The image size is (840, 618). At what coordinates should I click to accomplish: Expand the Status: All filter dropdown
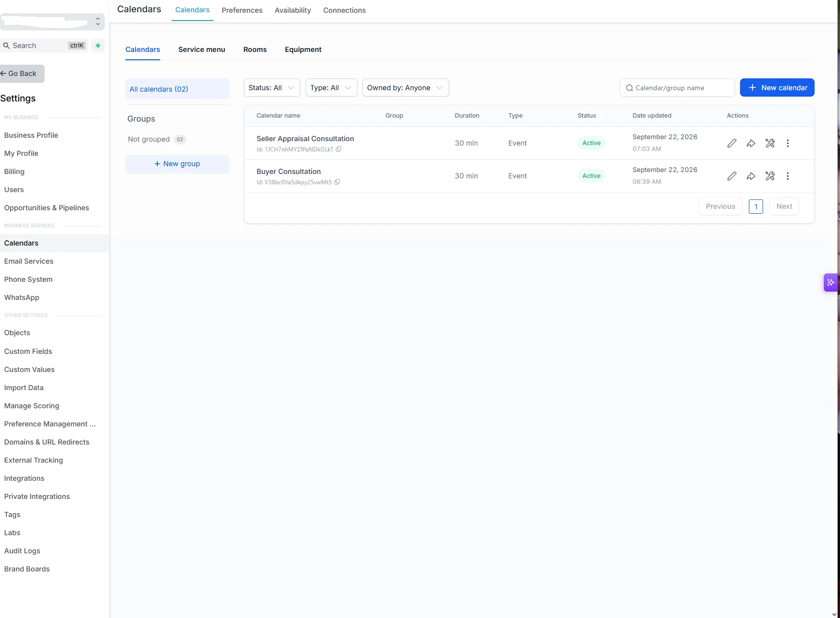click(x=272, y=88)
